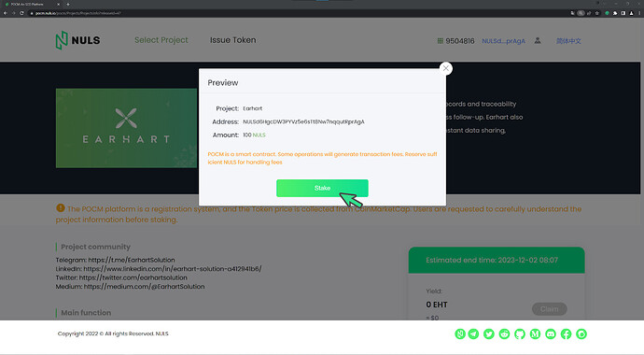The image size is (644, 355).
Task: Open the Reddit footer icon
Action: coord(504,334)
